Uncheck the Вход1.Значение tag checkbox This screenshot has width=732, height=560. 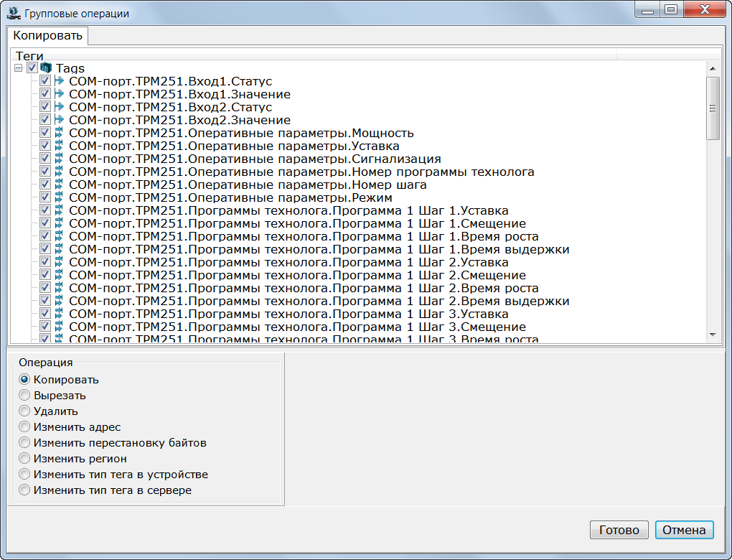[x=44, y=94]
